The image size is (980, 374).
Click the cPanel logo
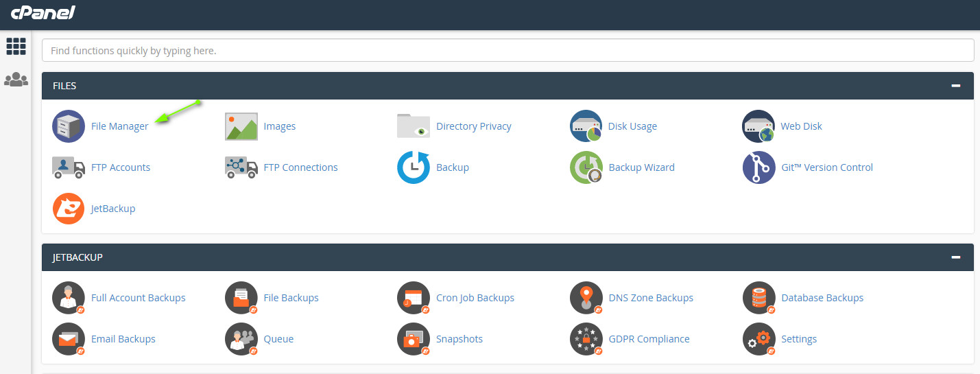(x=43, y=12)
